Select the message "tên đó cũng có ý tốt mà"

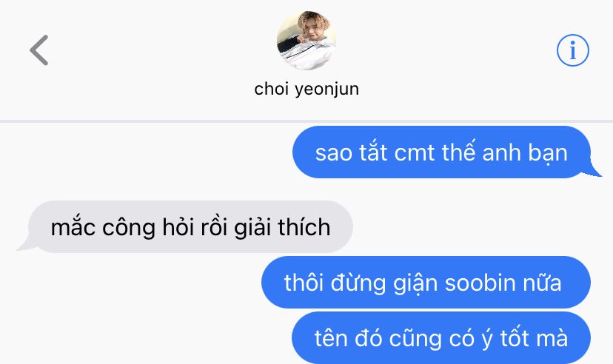coord(441,337)
